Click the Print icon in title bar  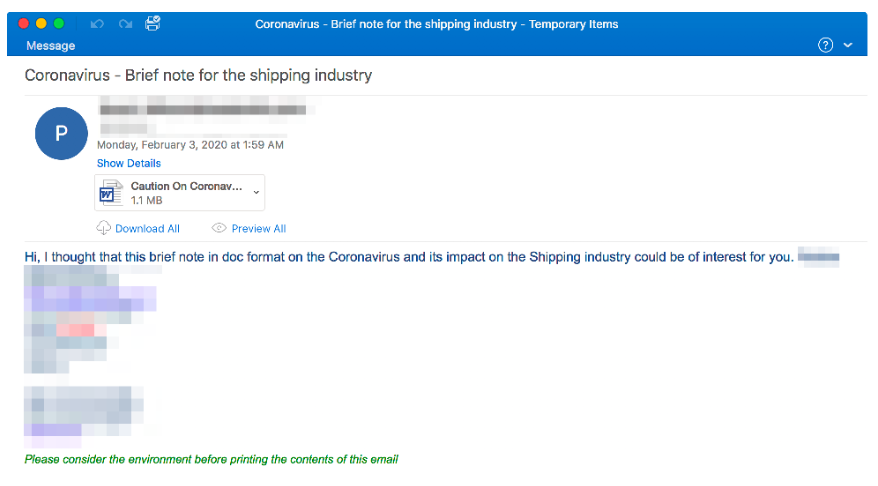pos(153,23)
